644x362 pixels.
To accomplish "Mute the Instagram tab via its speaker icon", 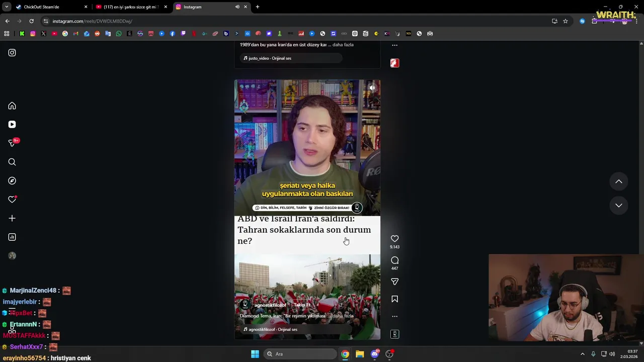I will pos(237,7).
